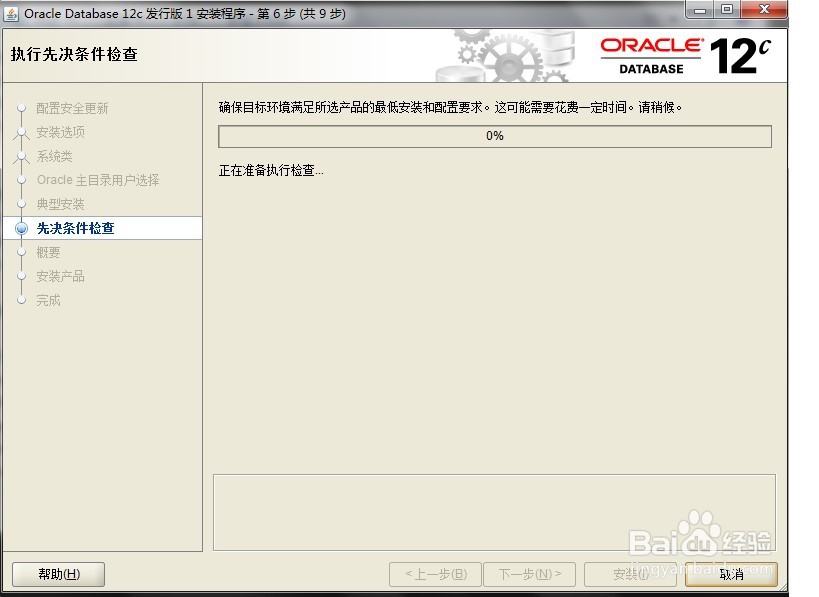Click the disabled 下一步(N) next button

(x=530, y=574)
